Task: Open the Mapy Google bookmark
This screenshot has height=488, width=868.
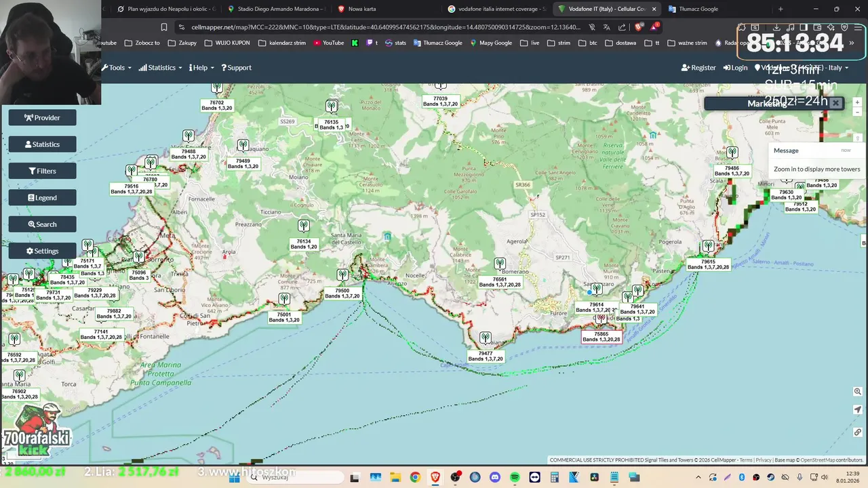Action: coord(491,43)
